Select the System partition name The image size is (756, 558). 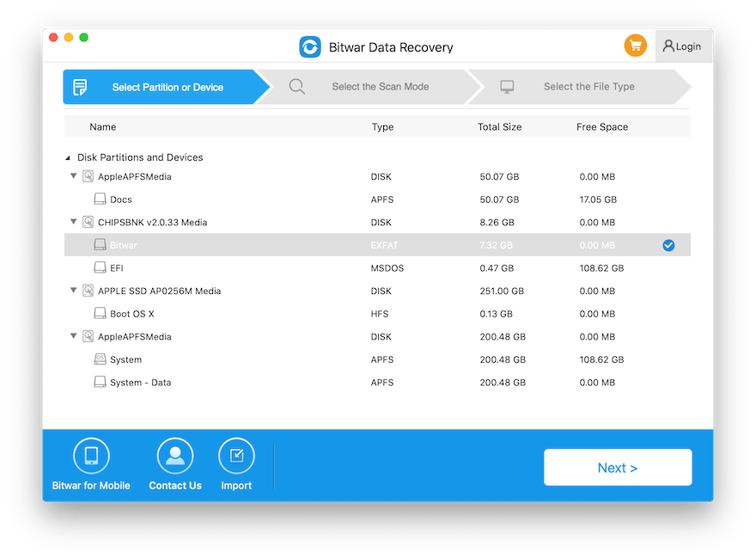(x=125, y=359)
